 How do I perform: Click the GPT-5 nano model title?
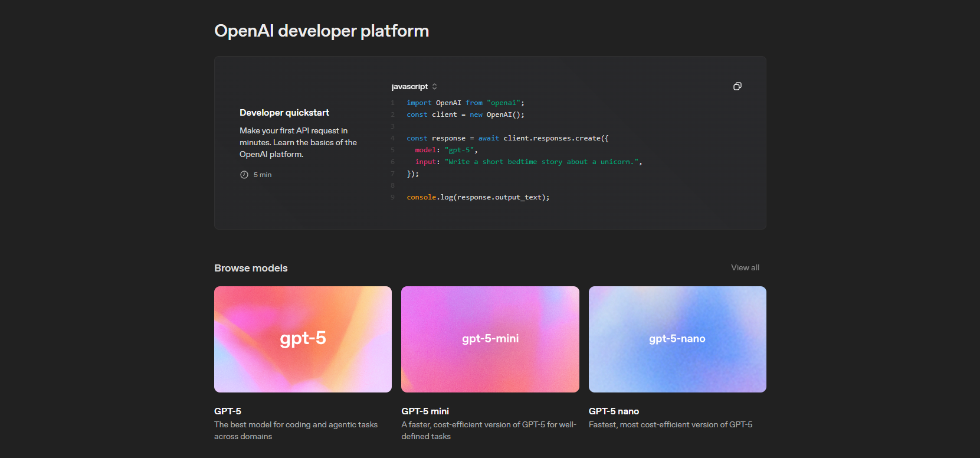(x=614, y=411)
